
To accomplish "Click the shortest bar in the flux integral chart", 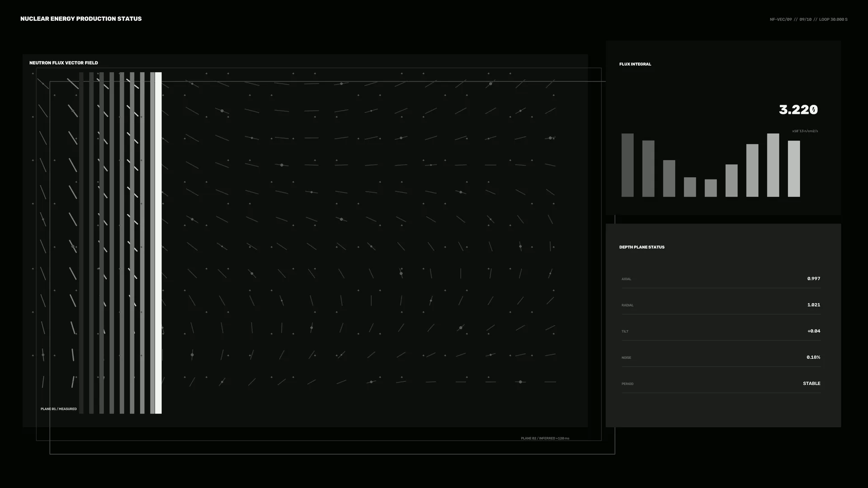I will 711,188.
